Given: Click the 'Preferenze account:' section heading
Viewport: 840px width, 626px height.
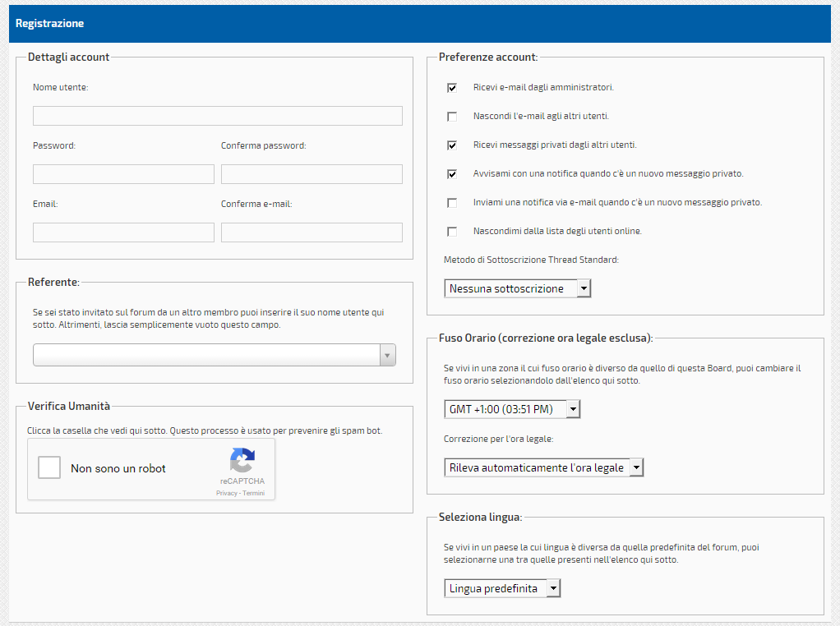Looking at the screenshot, I should coord(488,58).
